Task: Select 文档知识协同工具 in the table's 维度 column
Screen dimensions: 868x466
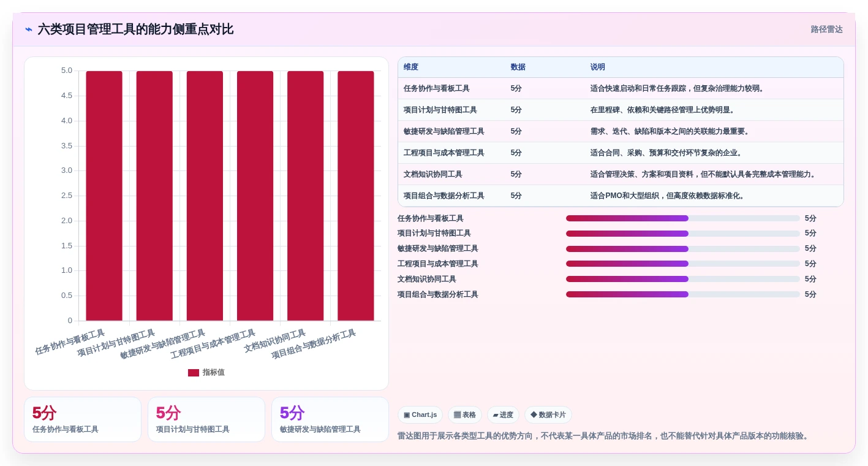Action: point(433,174)
